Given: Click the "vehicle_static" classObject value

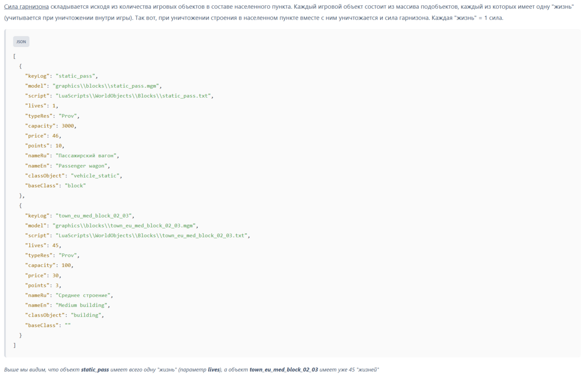Looking at the screenshot, I should [x=97, y=175].
